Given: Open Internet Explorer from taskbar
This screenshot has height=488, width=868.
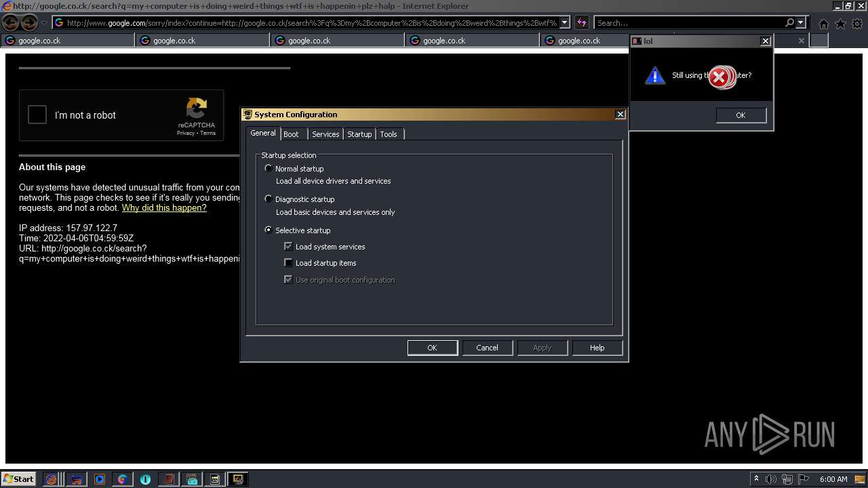Looking at the screenshot, I should [x=52, y=479].
